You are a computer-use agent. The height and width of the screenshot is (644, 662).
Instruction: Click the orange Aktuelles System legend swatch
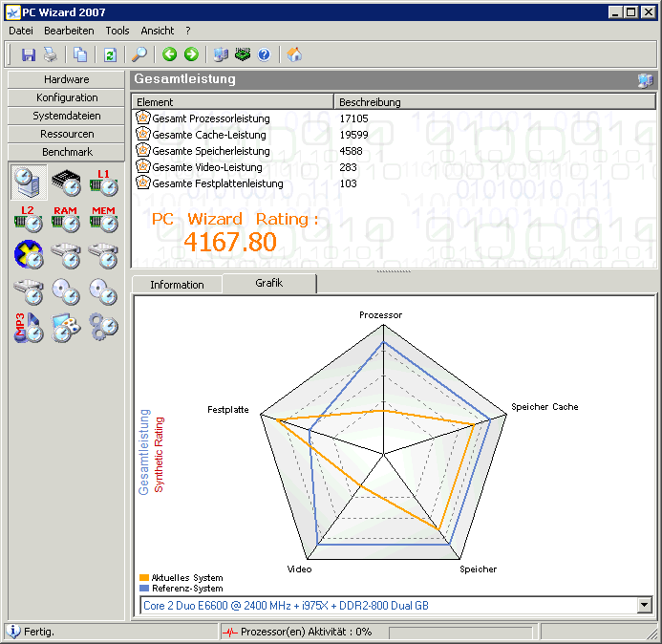pyautogui.click(x=144, y=578)
